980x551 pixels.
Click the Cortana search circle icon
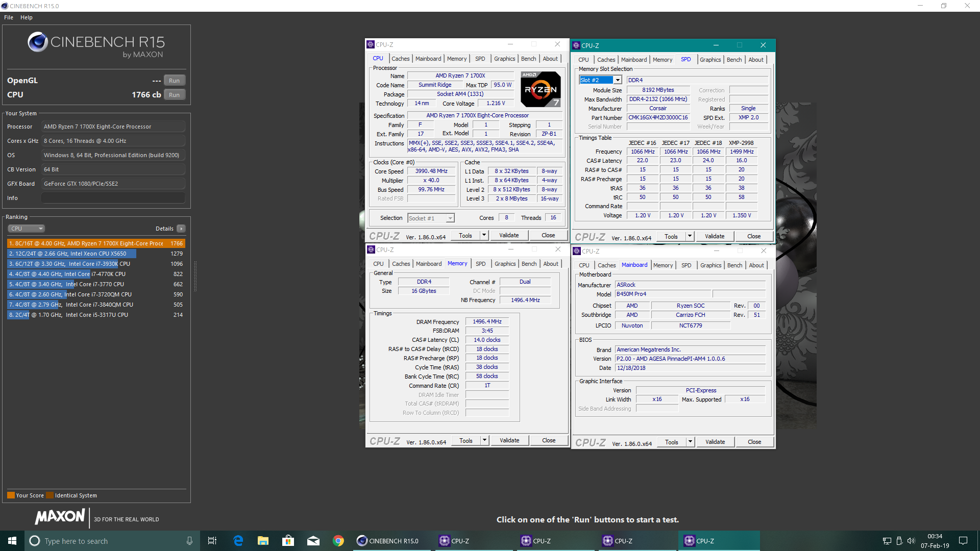[34, 541]
